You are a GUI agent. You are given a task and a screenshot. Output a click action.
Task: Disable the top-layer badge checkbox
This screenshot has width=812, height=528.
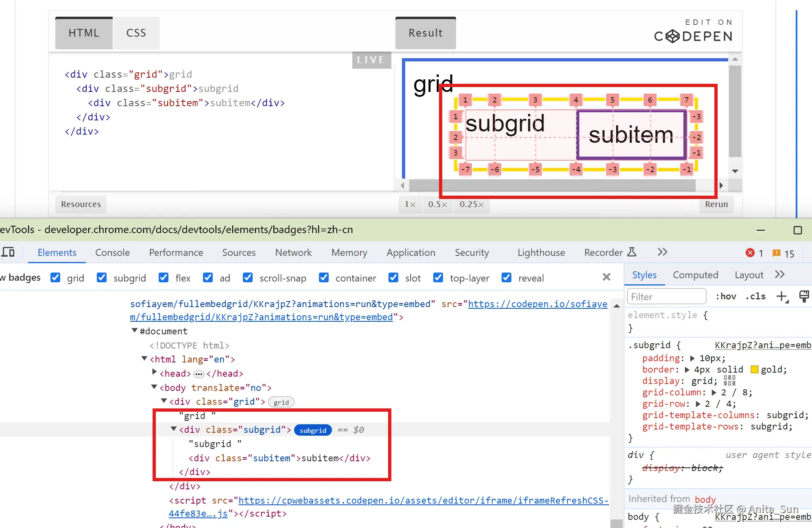tap(438, 277)
